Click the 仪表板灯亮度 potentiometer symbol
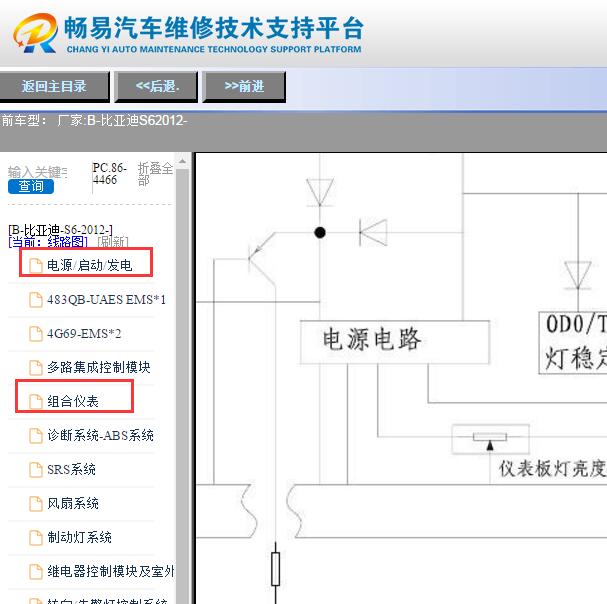The image size is (607, 604). [x=490, y=439]
